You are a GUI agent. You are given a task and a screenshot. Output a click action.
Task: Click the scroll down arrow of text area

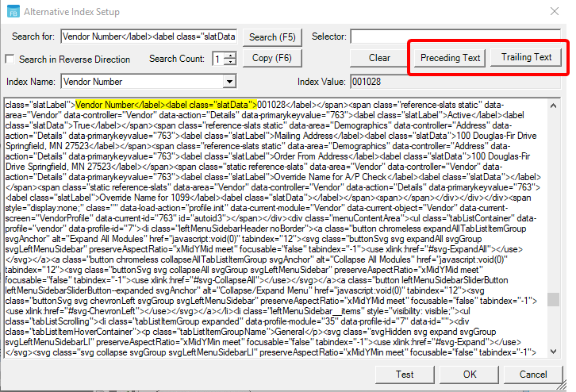point(554,352)
